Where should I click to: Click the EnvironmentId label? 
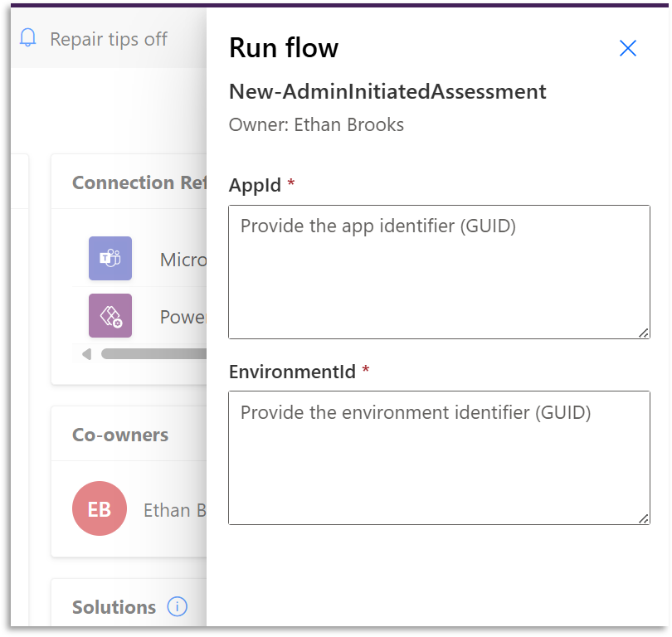[x=292, y=372]
